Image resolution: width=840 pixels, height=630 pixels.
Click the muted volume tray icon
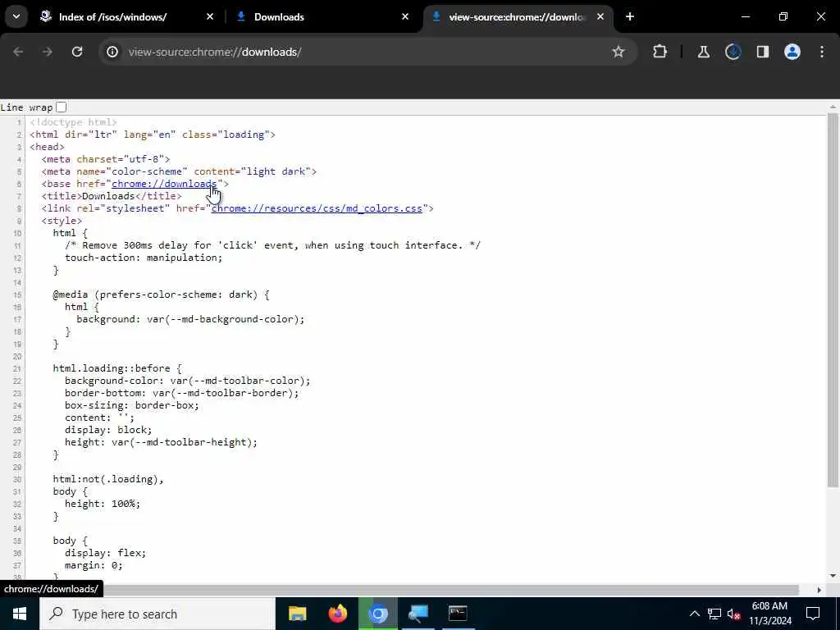(x=734, y=614)
